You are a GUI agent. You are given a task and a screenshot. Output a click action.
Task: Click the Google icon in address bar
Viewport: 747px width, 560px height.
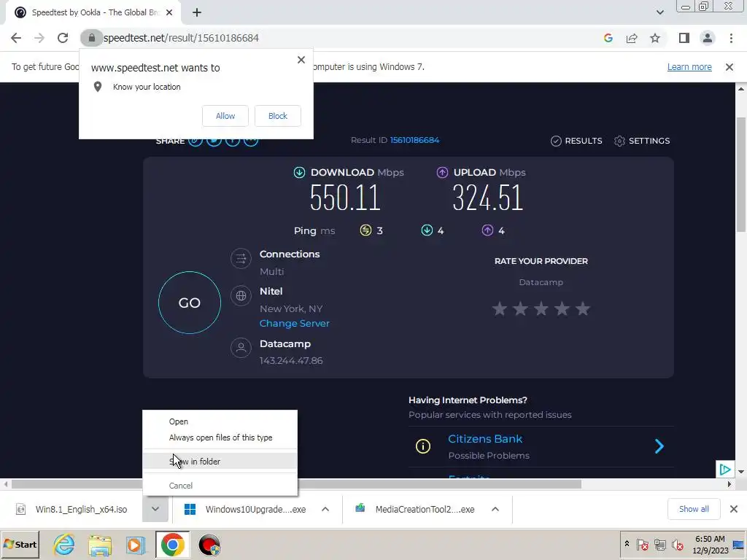coord(608,38)
